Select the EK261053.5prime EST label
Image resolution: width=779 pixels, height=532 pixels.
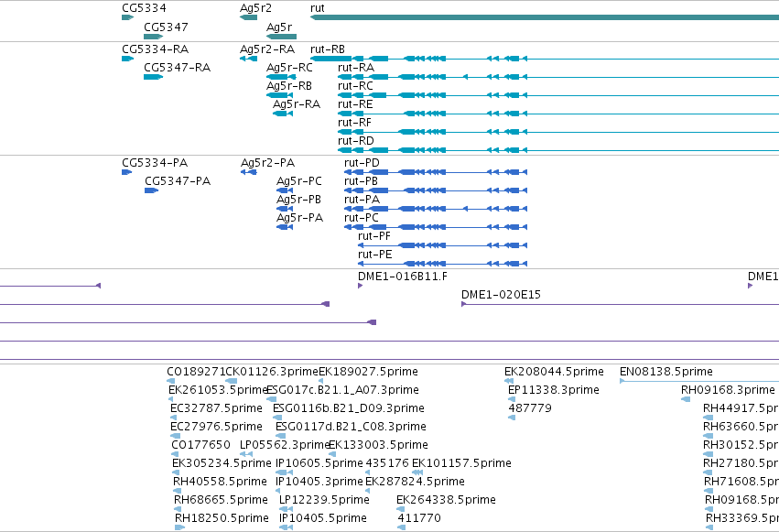point(218,390)
